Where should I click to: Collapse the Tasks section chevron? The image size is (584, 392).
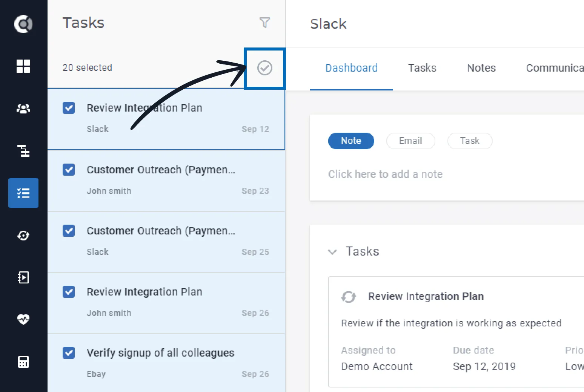[332, 252]
